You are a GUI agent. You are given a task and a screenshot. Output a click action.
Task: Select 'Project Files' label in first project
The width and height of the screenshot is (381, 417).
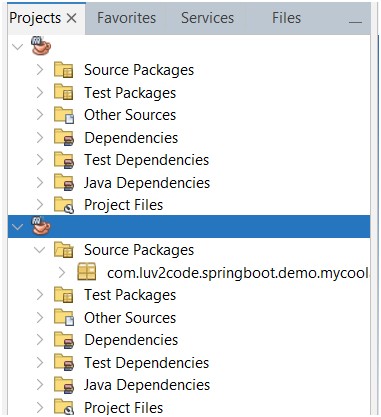pos(124,205)
